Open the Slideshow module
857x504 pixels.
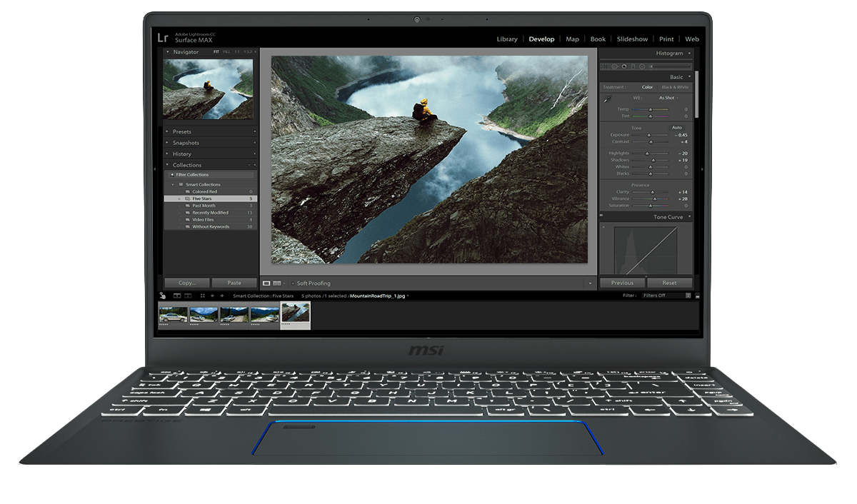(x=632, y=39)
